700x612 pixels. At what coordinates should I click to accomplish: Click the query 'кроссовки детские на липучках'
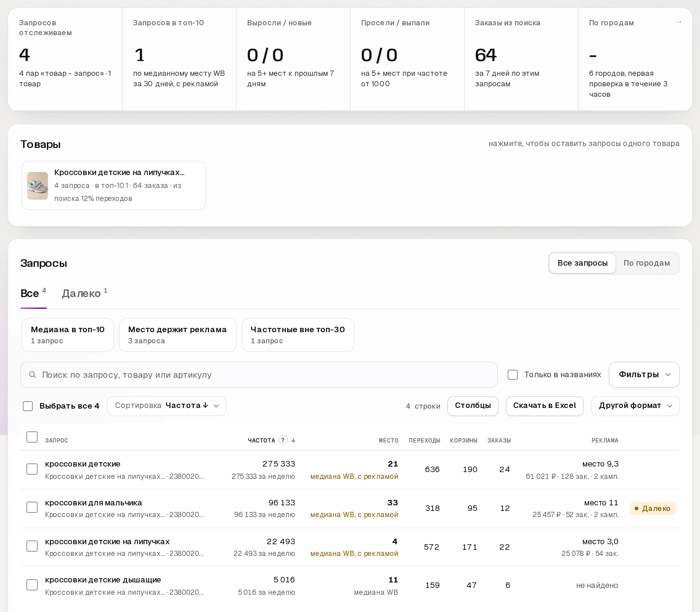click(x=107, y=542)
